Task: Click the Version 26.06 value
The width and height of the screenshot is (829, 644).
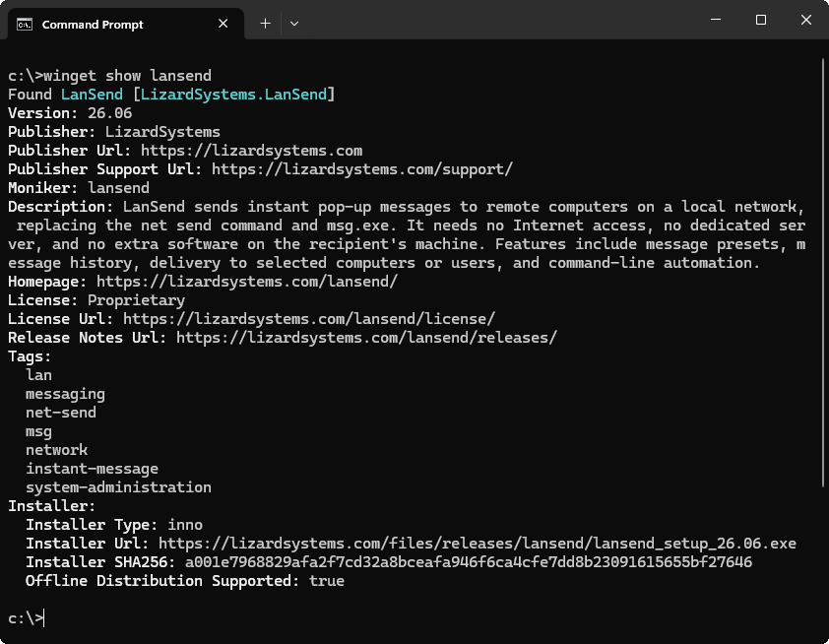Action: point(110,113)
